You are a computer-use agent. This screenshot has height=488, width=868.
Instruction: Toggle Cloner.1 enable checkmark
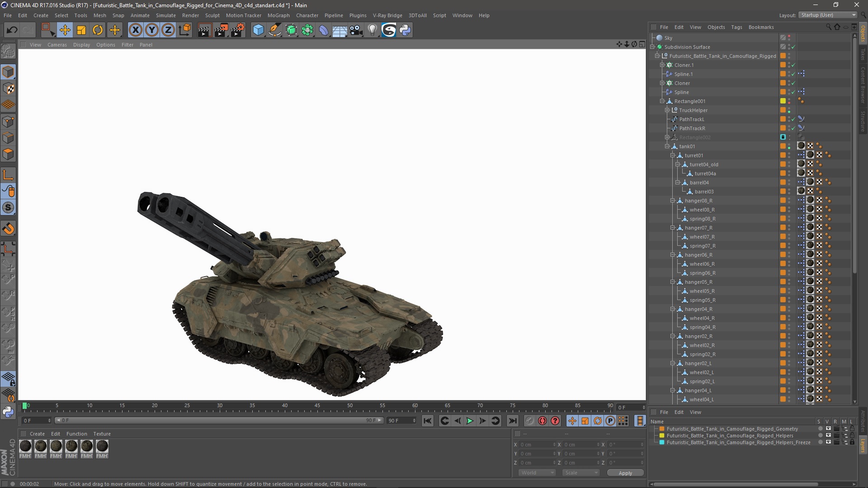pos(793,65)
